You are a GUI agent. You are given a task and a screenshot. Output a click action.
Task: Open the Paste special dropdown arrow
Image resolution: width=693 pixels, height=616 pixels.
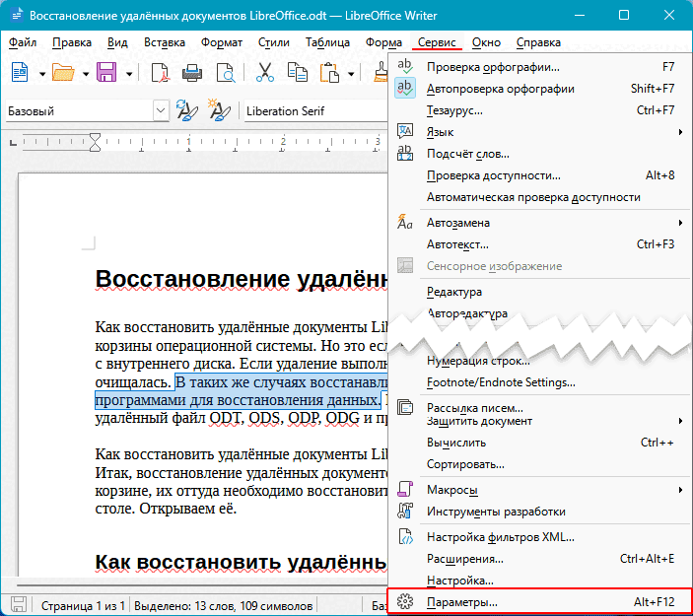[351, 74]
